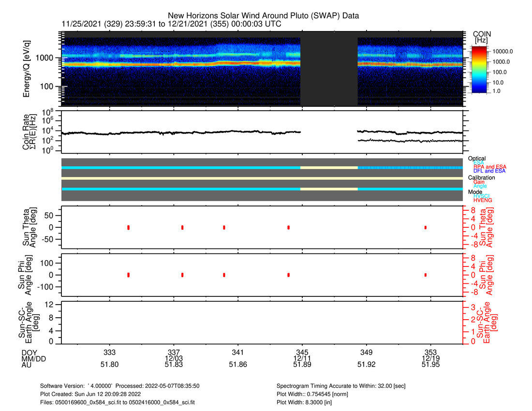Click the 51.80 AU distance label on the axis
The height and width of the screenshot is (411, 532).
click(x=109, y=365)
